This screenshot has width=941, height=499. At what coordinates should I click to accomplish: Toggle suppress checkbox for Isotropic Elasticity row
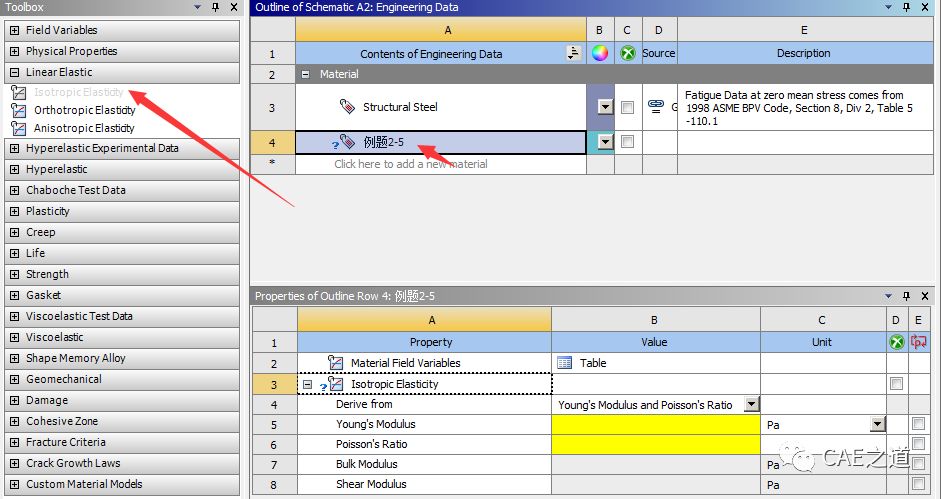897,384
